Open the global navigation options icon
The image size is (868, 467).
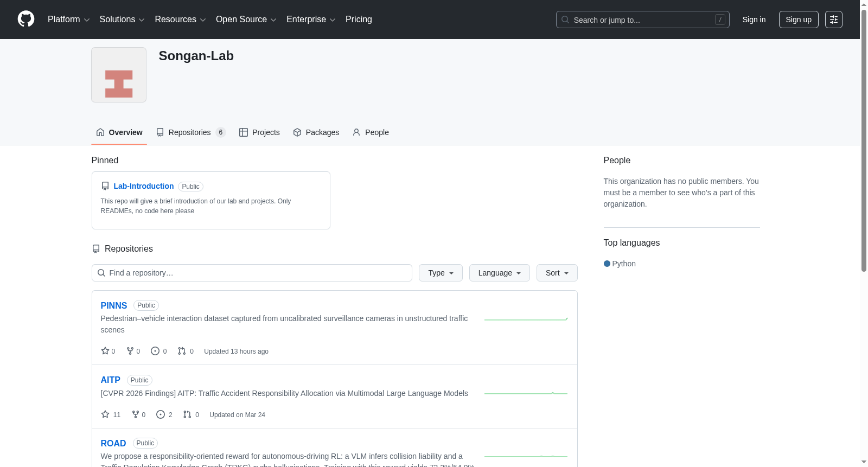[x=834, y=20]
